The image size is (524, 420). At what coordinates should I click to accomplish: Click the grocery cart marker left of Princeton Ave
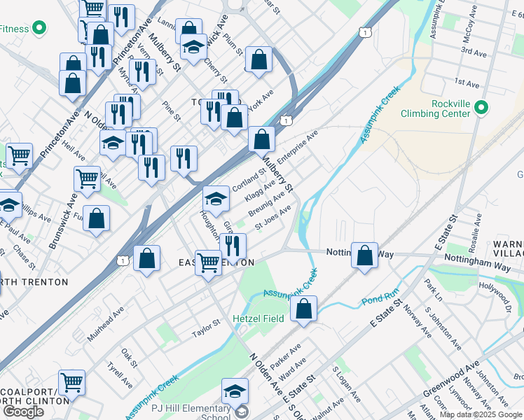pyautogui.click(x=19, y=158)
